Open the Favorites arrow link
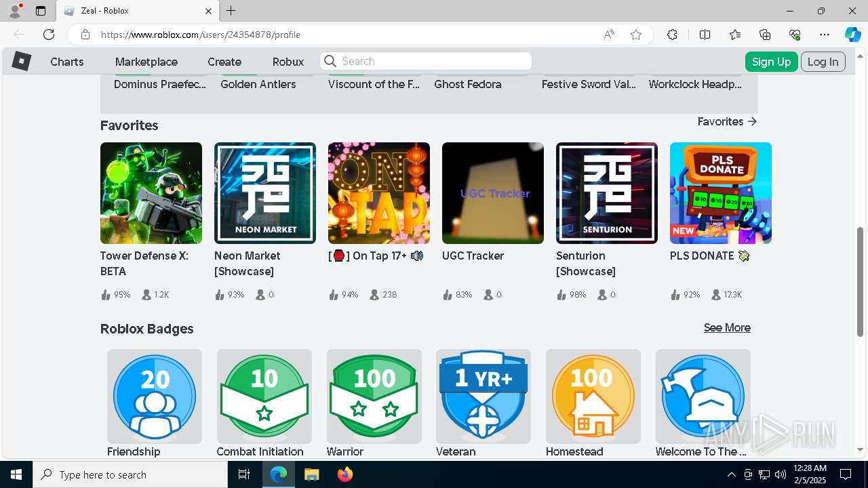 click(x=727, y=121)
